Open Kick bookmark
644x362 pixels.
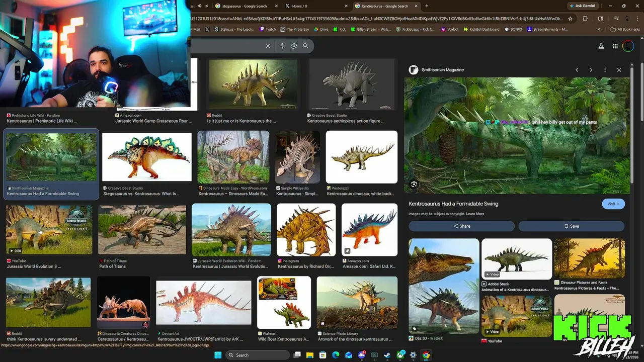click(x=339, y=29)
